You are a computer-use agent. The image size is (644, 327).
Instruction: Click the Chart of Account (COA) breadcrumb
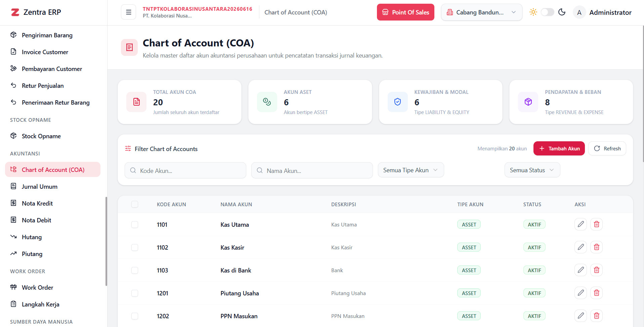click(296, 12)
